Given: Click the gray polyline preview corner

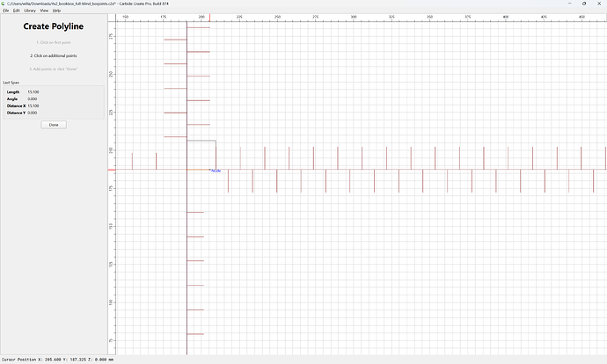Looking at the screenshot, I should click(216, 141).
